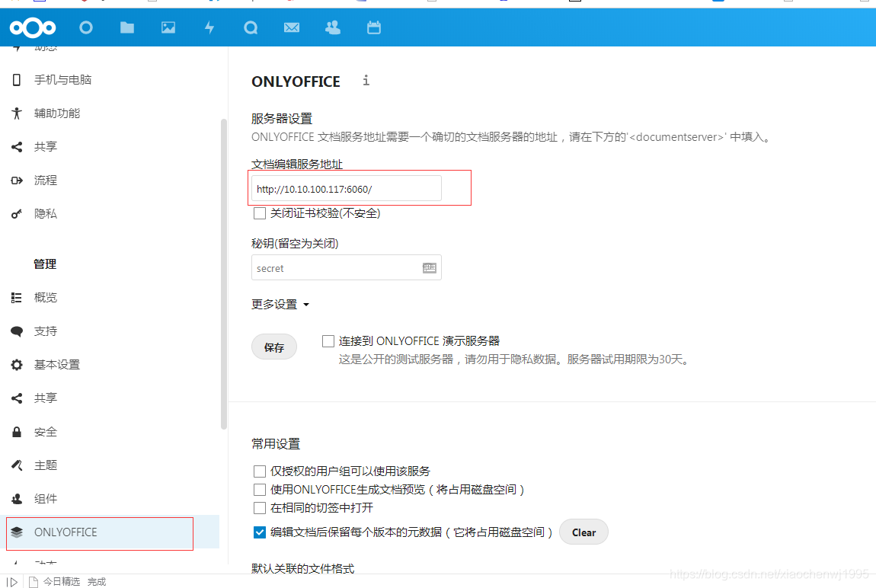The width and height of the screenshot is (876, 588).
Task: Click the brush icon beside 主题
Action: click(17, 465)
